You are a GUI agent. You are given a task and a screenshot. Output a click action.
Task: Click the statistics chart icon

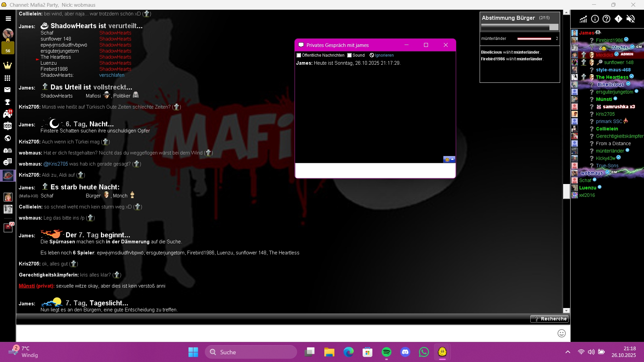click(583, 19)
